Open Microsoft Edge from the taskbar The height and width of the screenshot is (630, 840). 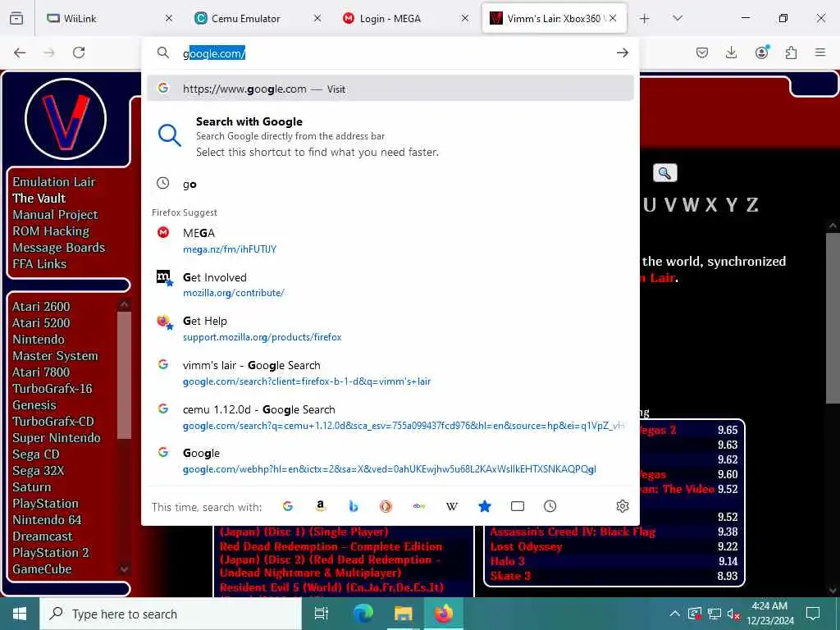point(363,614)
